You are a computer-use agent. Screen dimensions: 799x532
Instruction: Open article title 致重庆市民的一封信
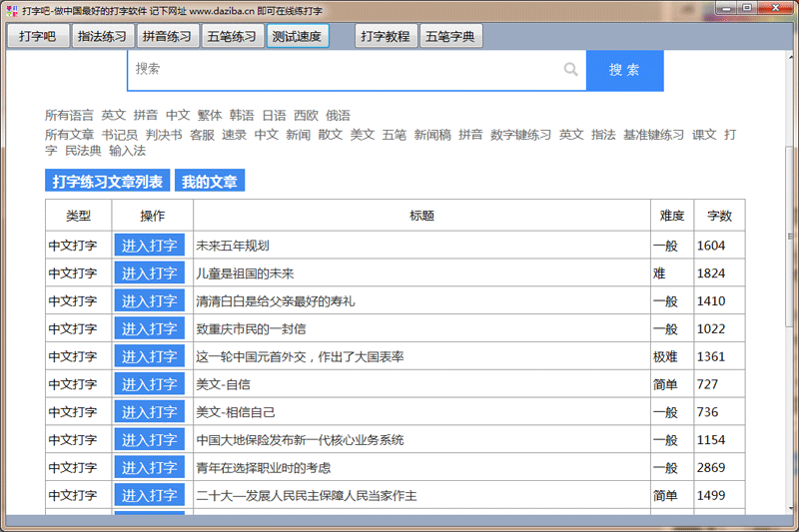251,329
